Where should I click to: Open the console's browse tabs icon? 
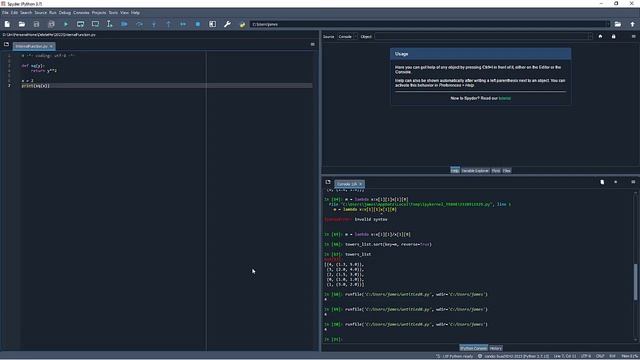point(328,182)
